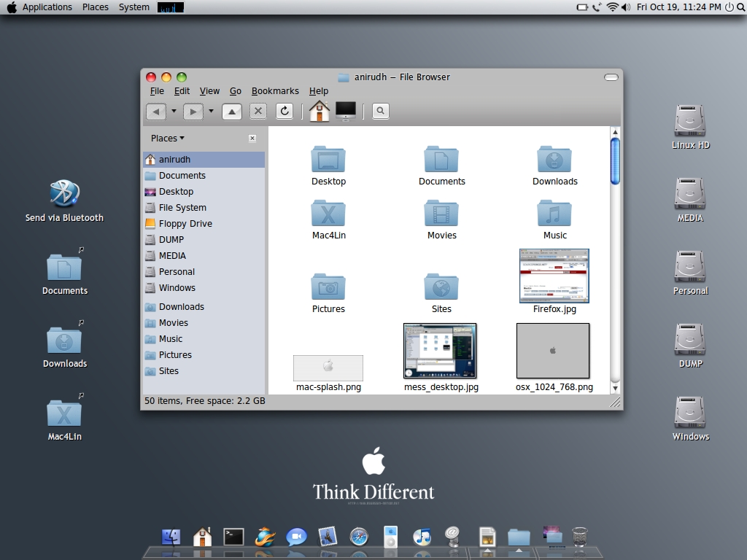Click the Spotlight search icon in the top panel

pyautogui.click(x=741, y=7)
